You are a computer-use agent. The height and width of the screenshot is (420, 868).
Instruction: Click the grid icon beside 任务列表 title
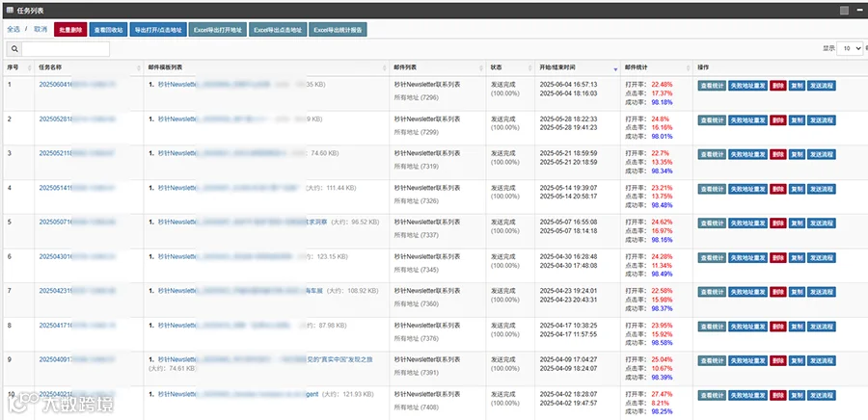coord(10,10)
